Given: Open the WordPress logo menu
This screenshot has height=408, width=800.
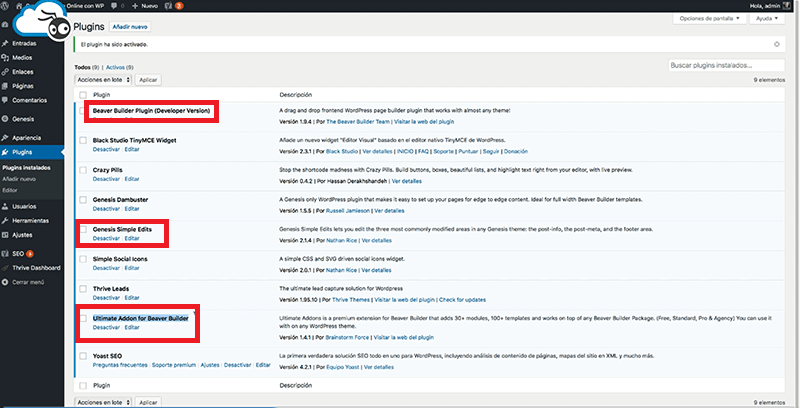Looking at the screenshot, I should 5,6.
